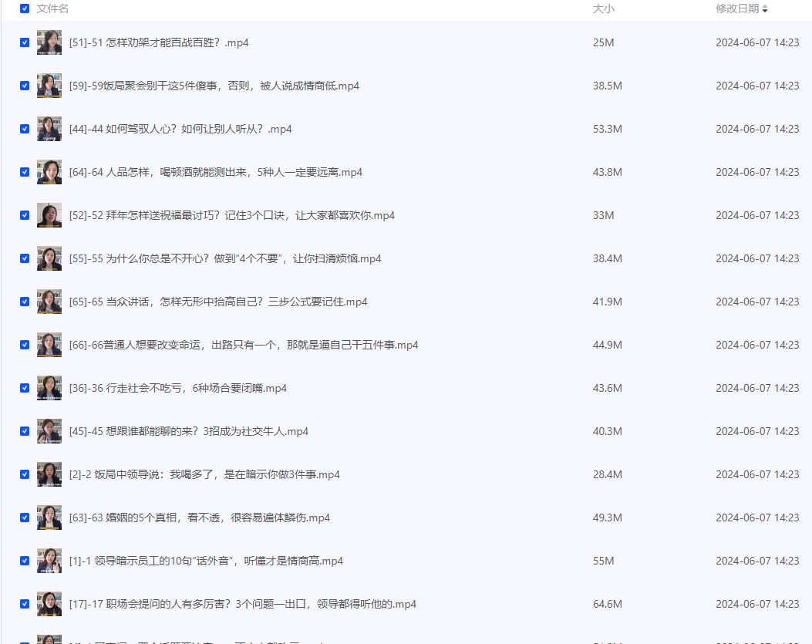This screenshot has height=644, width=812.
Task: Deselect checkbox for '[36]-36 行走社会不吃亏'
Action: (x=25, y=388)
